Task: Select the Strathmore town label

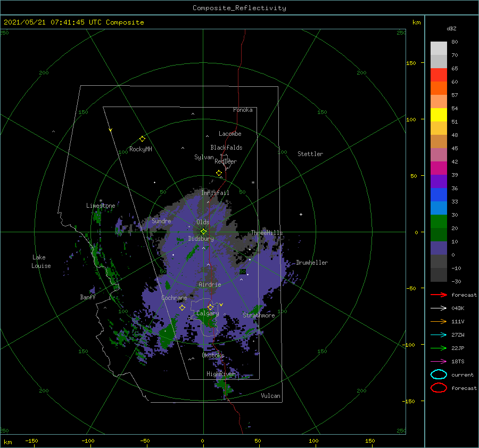Action: (259, 315)
